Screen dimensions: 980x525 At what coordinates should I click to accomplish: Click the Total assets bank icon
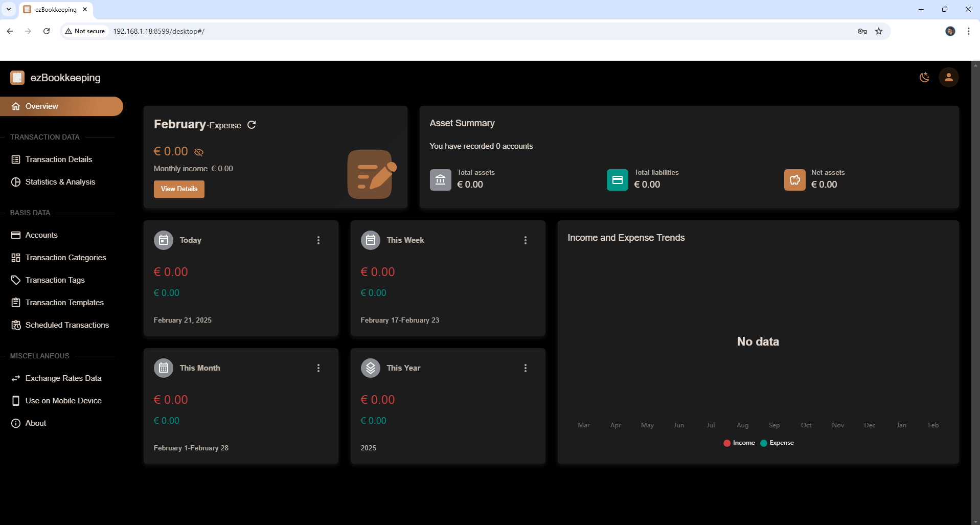[441, 180]
